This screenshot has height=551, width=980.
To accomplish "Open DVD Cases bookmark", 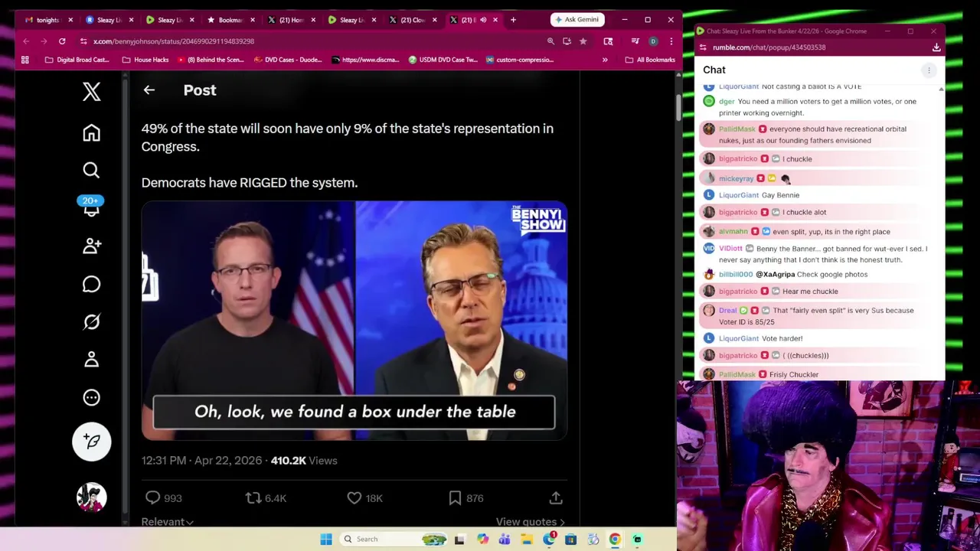I will (x=288, y=60).
